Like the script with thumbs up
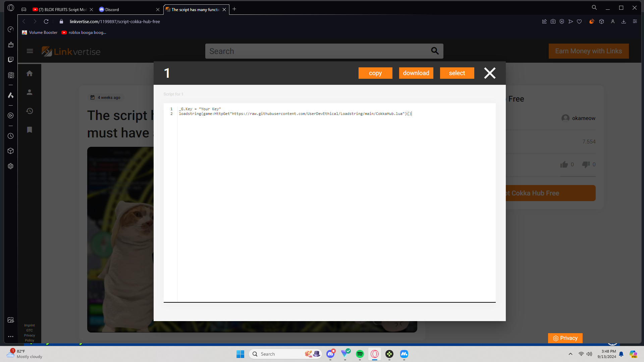Image resolution: width=644 pixels, height=362 pixels. [x=564, y=165]
